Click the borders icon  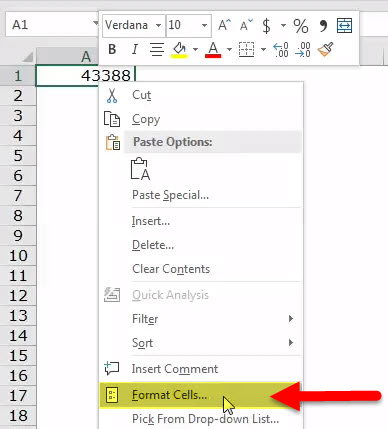(x=247, y=50)
